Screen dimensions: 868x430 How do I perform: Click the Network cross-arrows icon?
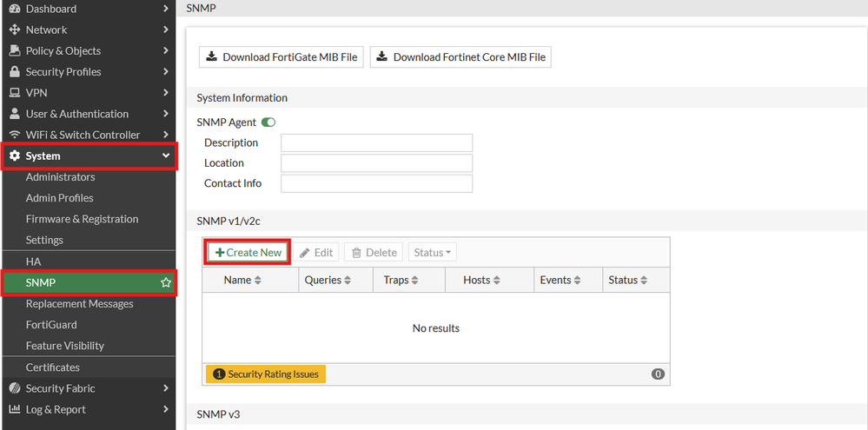(x=14, y=30)
